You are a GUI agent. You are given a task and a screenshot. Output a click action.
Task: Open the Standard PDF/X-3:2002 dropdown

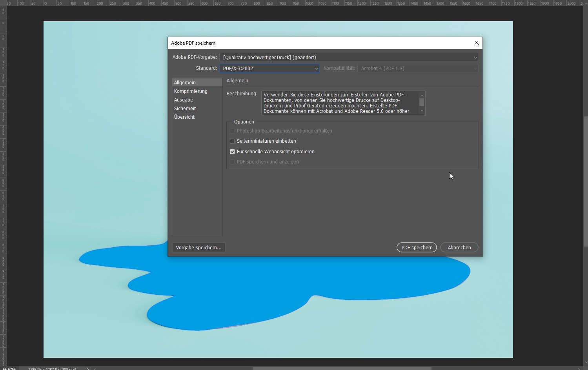tap(269, 69)
